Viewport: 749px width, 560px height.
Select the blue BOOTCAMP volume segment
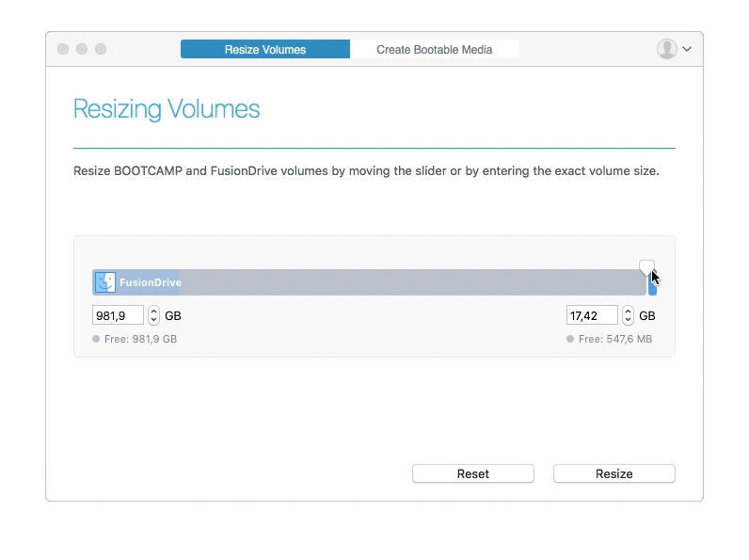(652, 284)
